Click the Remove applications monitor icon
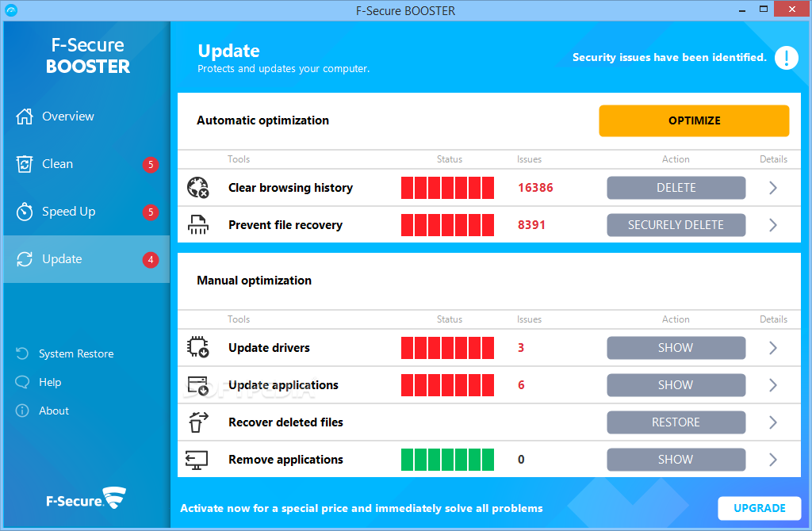Screen dimensions: 812x531 (197, 460)
